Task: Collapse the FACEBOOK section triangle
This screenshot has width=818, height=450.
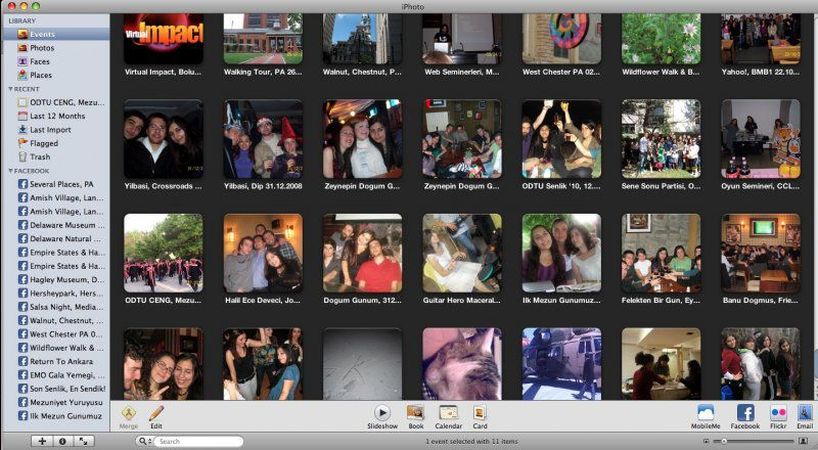Action: click(x=9, y=171)
